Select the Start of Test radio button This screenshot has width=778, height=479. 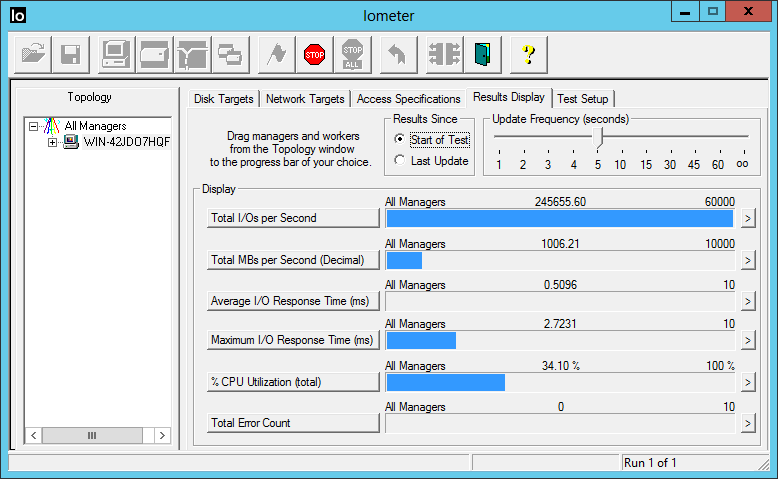point(400,140)
